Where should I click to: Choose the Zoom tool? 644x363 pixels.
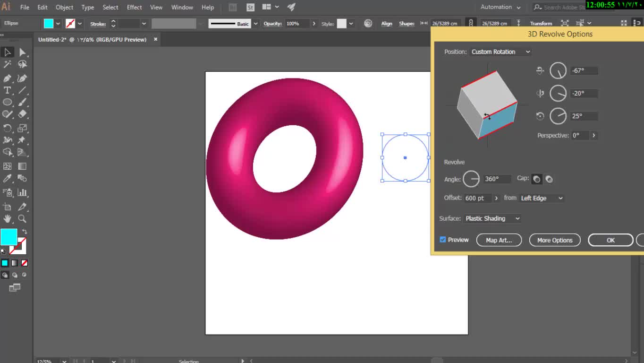(22, 218)
